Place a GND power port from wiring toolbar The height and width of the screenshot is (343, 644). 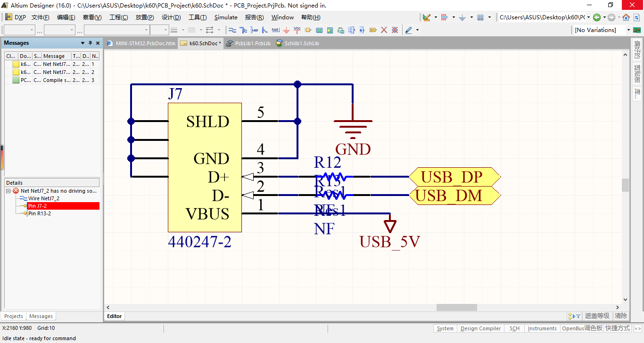[x=286, y=30]
